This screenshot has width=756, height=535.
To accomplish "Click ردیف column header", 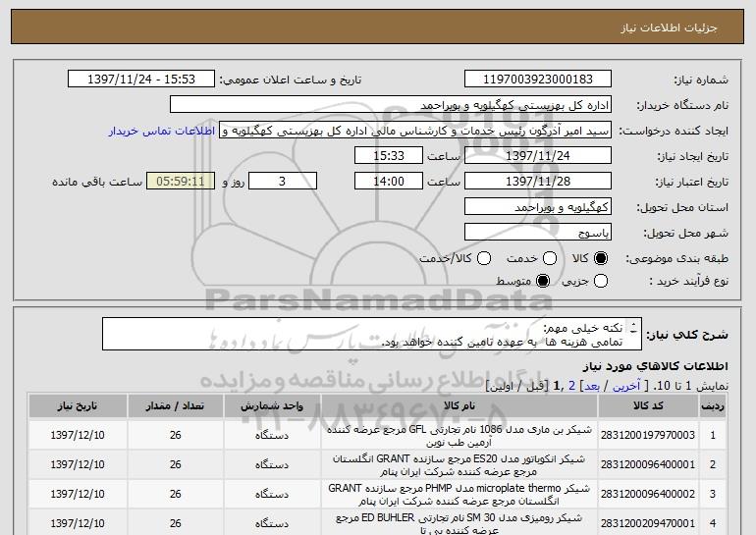I will pos(713,406).
